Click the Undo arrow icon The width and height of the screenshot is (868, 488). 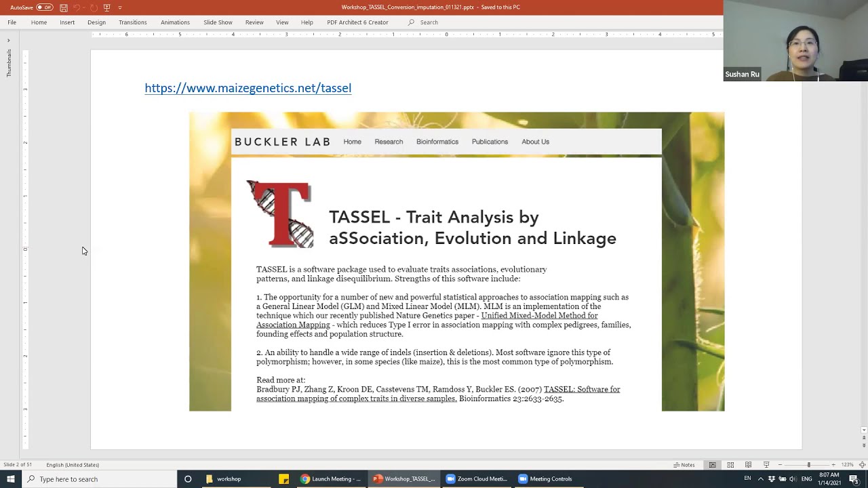pos(77,7)
